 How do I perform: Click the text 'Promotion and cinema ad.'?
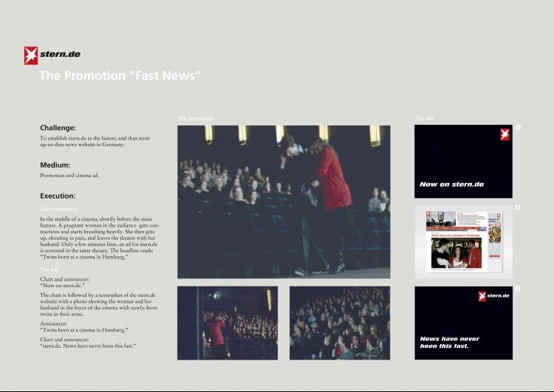[x=69, y=176]
